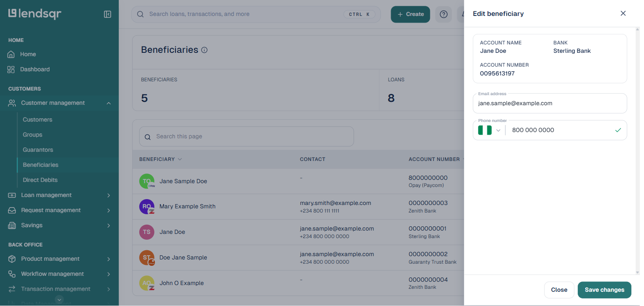Expand Product management chevron

[x=109, y=259]
